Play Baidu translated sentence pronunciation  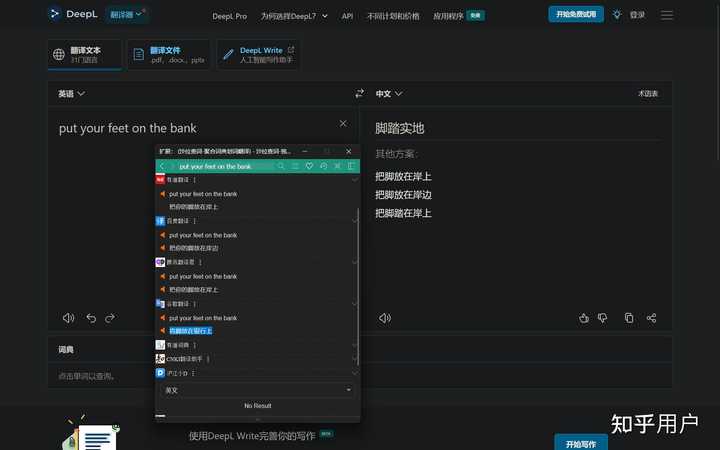163,248
